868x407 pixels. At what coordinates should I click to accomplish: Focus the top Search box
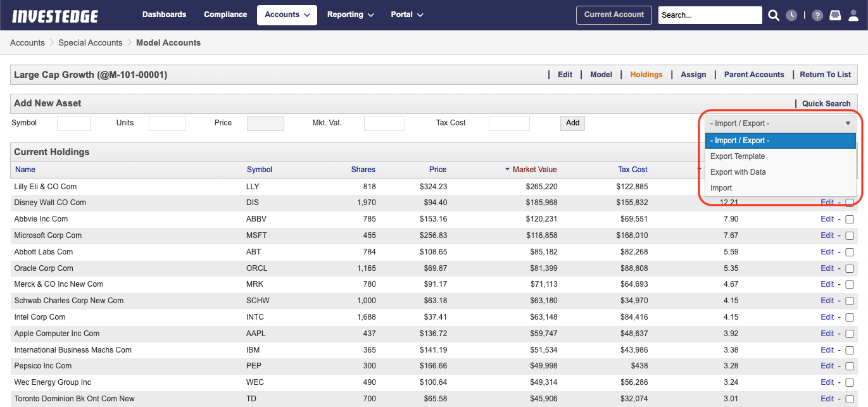(x=710, y=15)
